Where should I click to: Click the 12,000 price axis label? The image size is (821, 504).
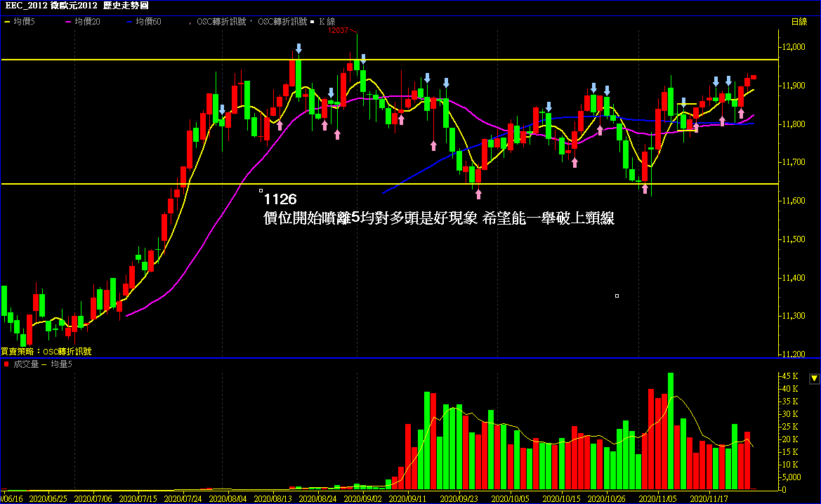[x=794, y=47]
